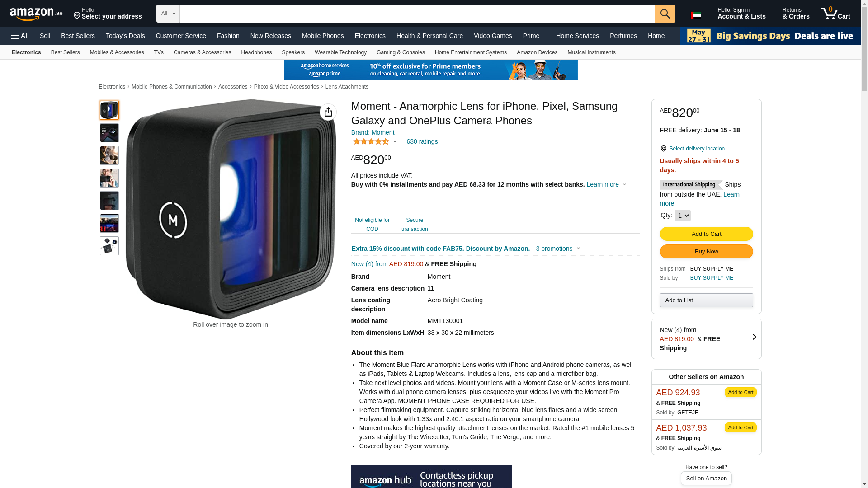The height and width of the screenshot is (488, 868).
Task: Click the search magnifier button
Action: point(665,14)
